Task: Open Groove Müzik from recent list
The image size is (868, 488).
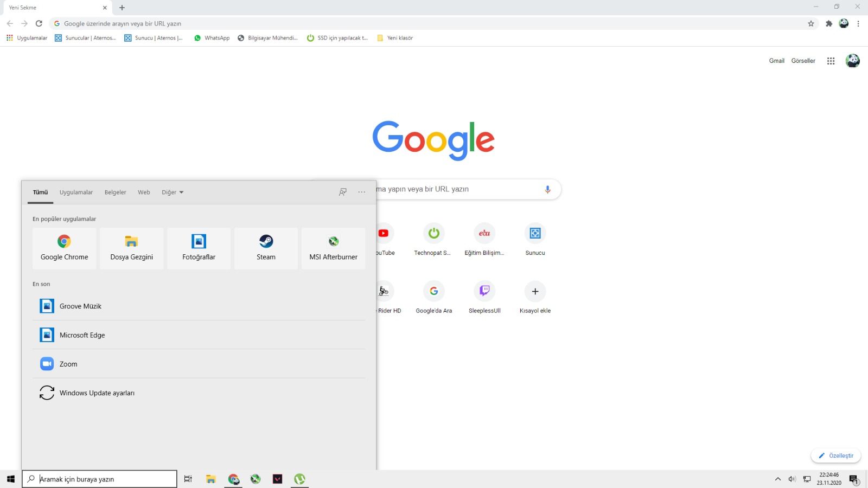Action: point(199,306)
